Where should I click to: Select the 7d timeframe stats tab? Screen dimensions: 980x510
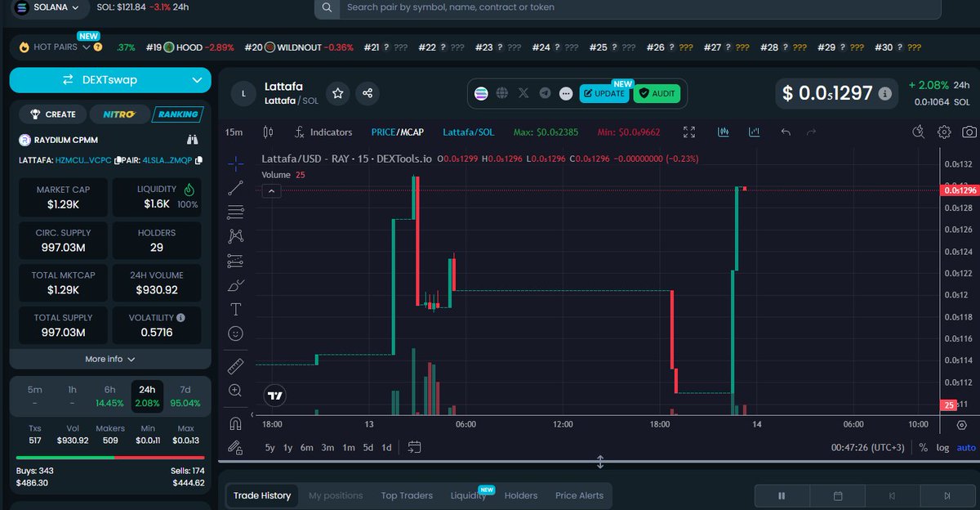point(185,396)
